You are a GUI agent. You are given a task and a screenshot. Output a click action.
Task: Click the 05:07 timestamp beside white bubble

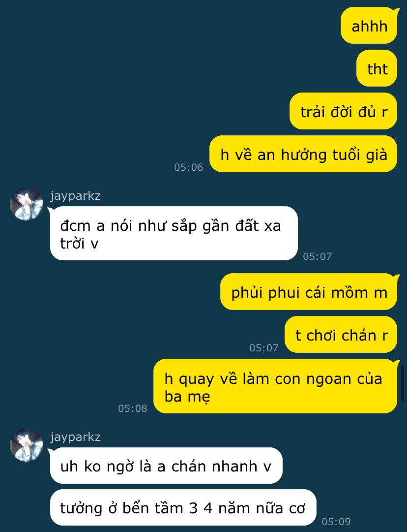pyautogui.click(x=317, y=256)
